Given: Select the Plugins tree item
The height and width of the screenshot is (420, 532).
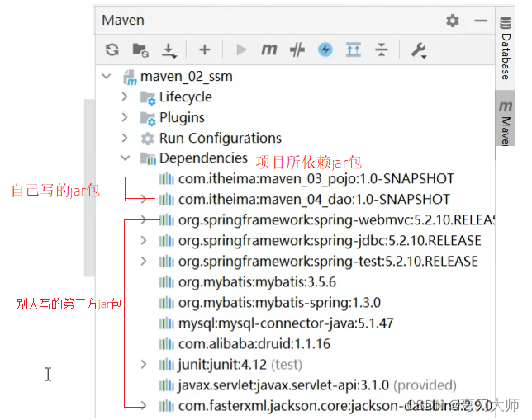Looking at the screenshot, I should tap(183, 118).
